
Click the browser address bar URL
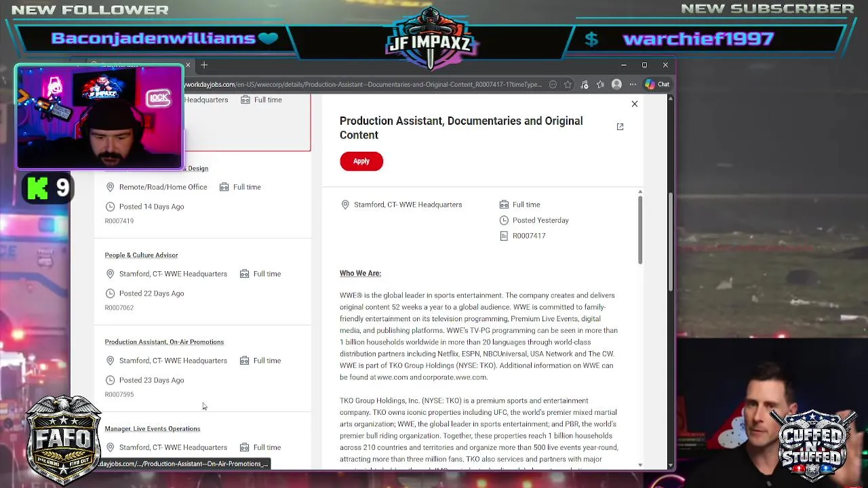point(363,85)
